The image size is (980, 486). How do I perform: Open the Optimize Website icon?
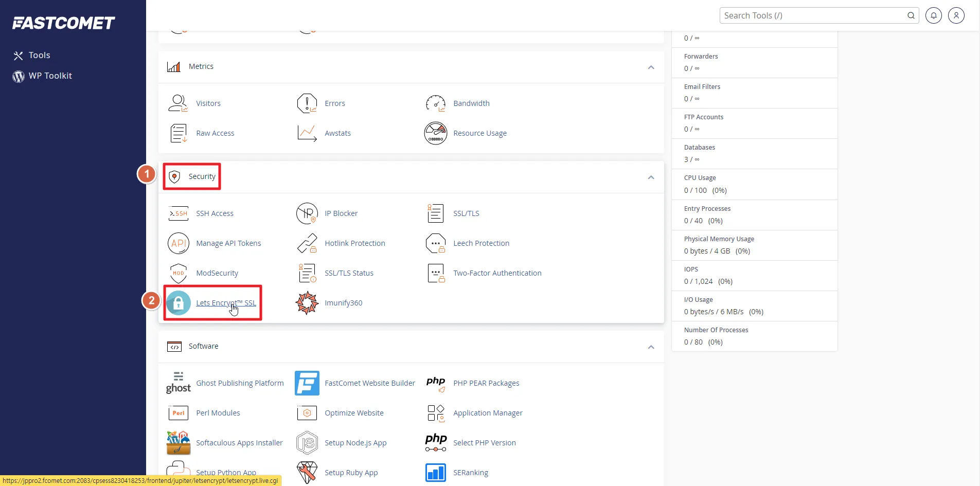(x=307, y=413)
